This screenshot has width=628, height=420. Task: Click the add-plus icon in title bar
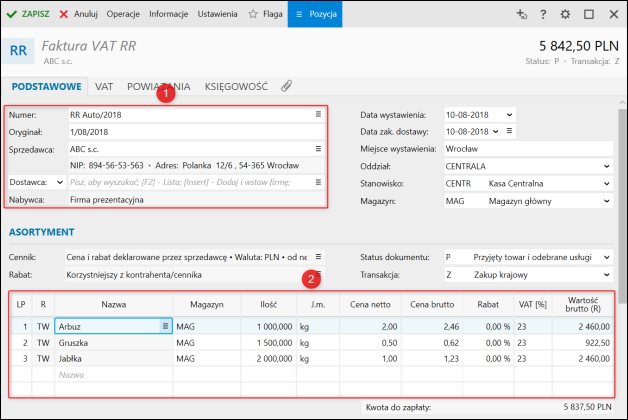pyautogui.click(x=520, y=15)
